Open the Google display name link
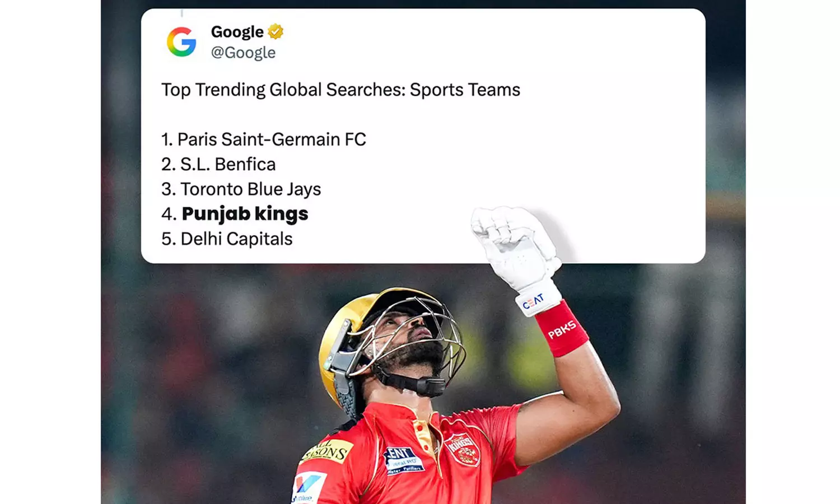This screenshot has width=840, height=504. [237, 32]
